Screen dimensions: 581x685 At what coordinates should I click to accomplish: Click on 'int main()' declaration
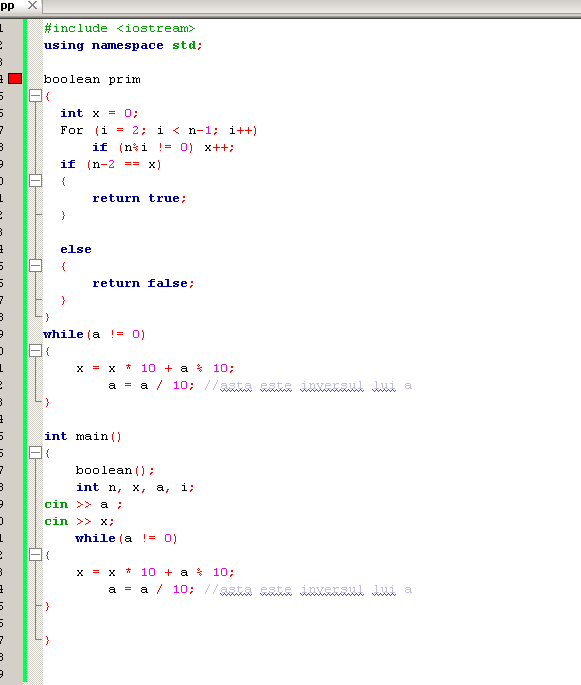point(83,436)
